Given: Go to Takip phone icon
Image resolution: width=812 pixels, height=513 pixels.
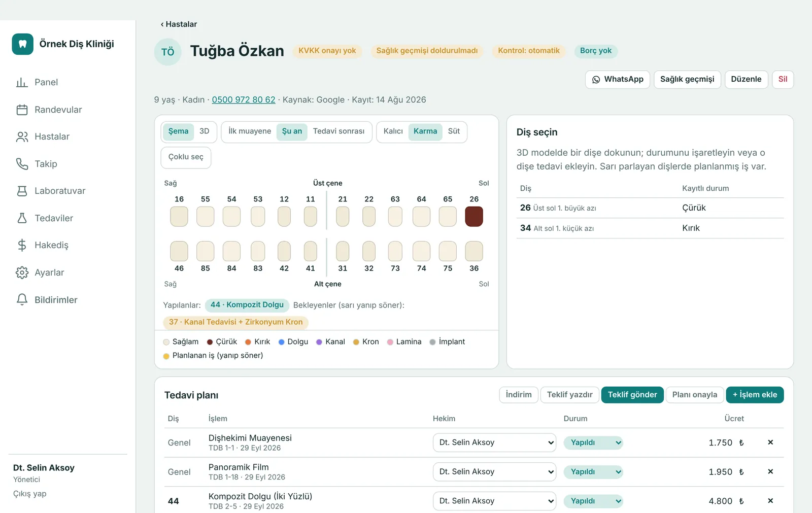Looking at the screenshot, I should point(22,164).
